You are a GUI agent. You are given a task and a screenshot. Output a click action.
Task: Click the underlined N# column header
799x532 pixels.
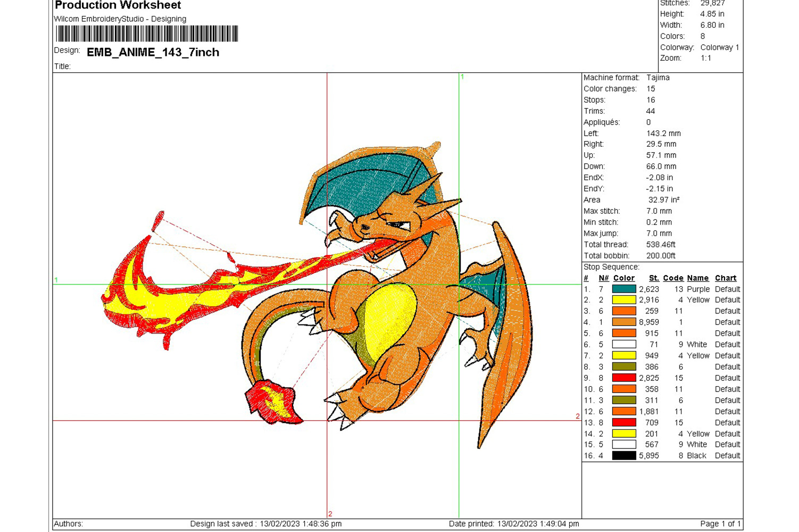click(603, 278)
